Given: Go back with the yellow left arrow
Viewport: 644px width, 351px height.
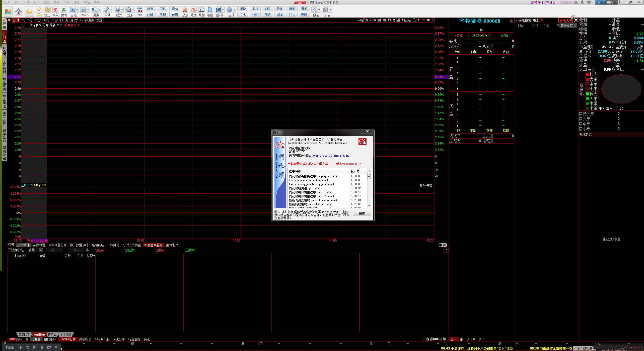Looking at the screenshot, I should point(29,11).
